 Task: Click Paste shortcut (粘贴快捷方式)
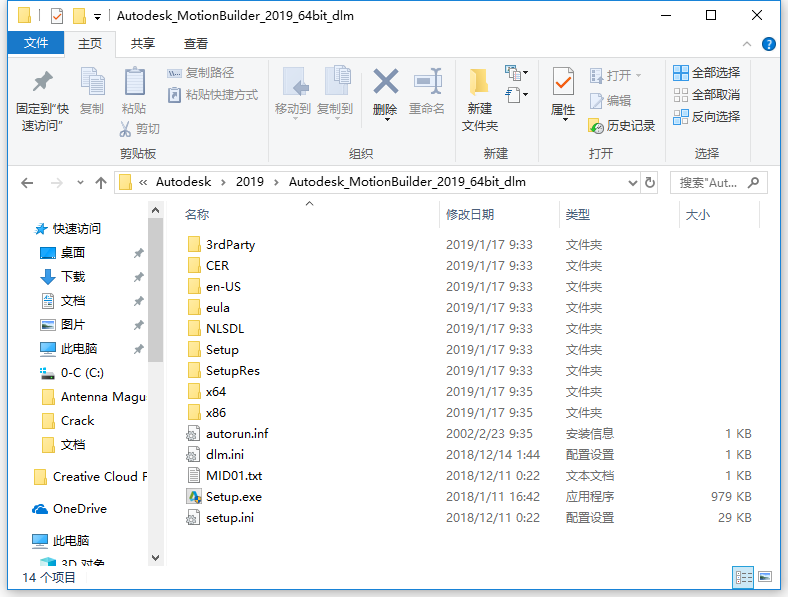click(x=213, y=94)
